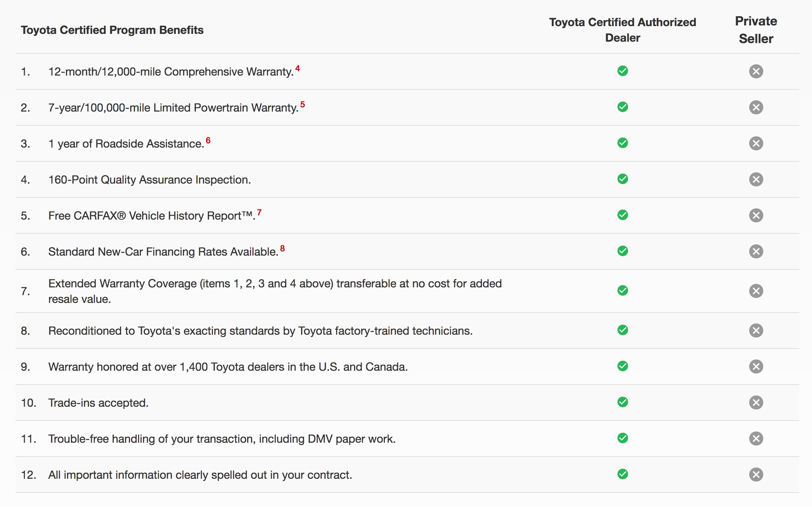Viewport: 812px width, 507px height.
Task: Click 'Toyota Certified Authorized Dealer' column header
Action: (623, 30)
